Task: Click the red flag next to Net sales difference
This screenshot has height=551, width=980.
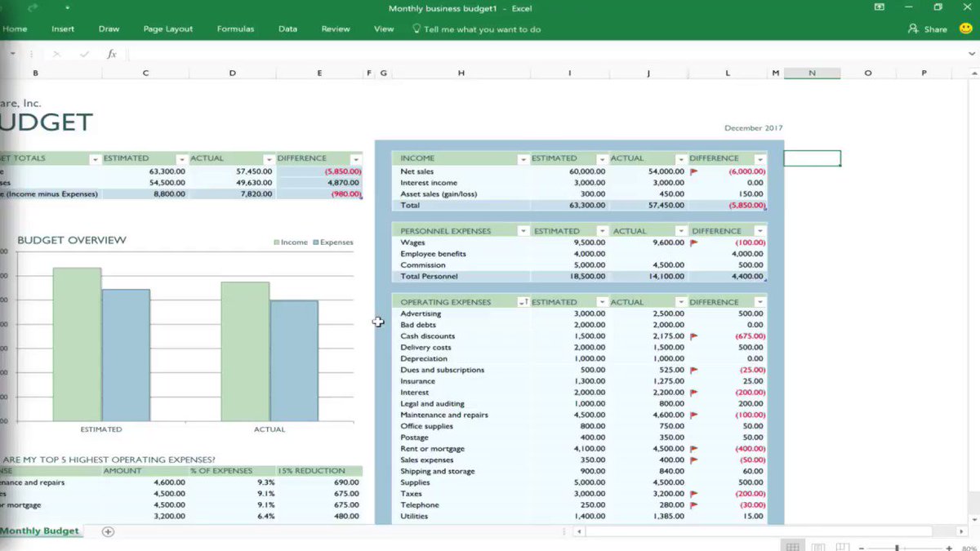Action: tap(694, 172)
